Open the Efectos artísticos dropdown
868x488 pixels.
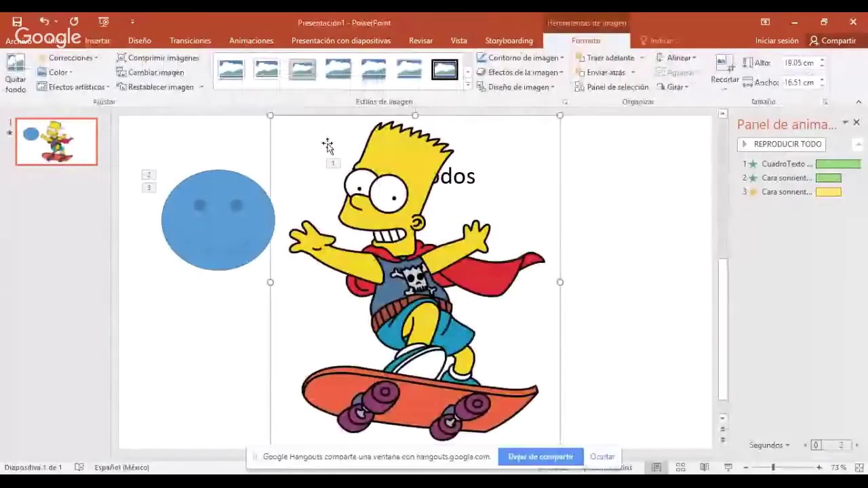[x=73, y=87]
